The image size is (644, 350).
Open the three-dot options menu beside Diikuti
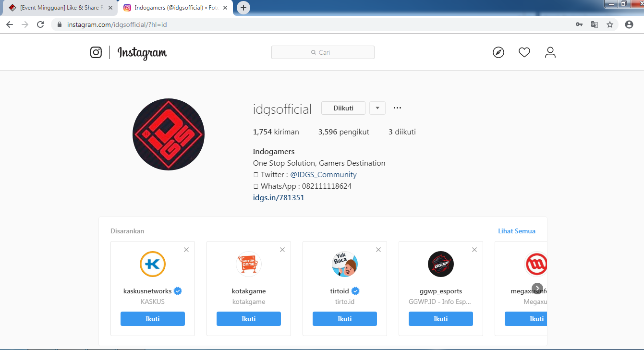tap(397, 108)
